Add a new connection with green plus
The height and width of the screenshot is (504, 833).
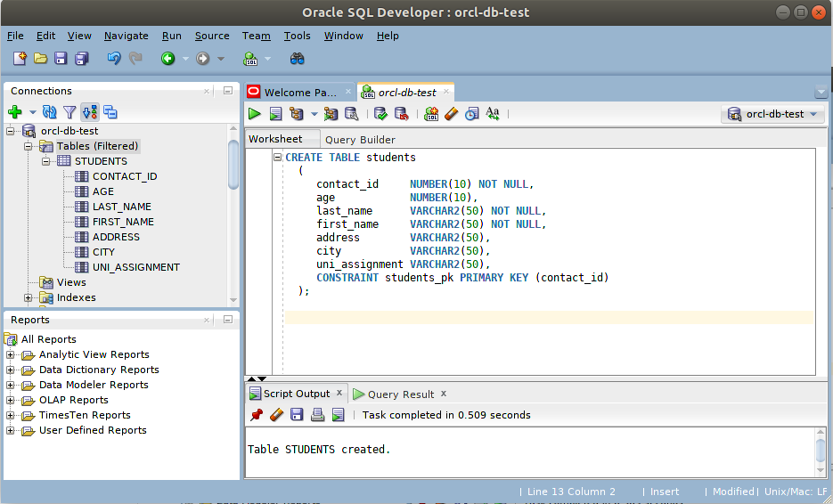pyautogui.click(x=14, y=112)
